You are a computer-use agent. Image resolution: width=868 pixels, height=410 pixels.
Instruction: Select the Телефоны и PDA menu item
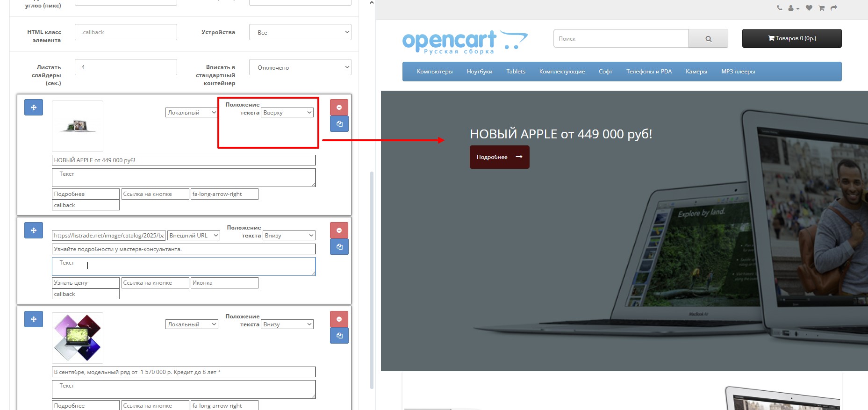pyautogui.click(x=649, y=72)
